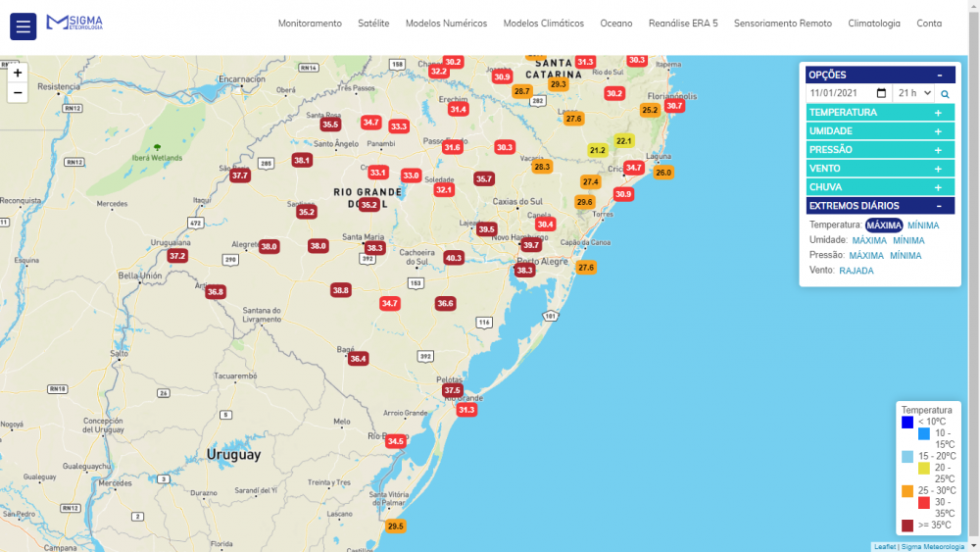Open the hamburger menu button
This screenshot has height=552, width=980.
pyautogui.click(x=23, y=25)
